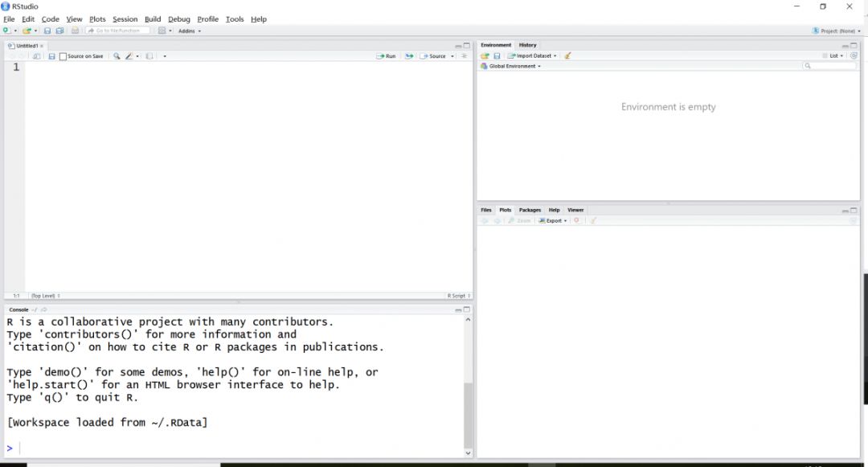Close the Untitled1 tab

tap(42, 46)
